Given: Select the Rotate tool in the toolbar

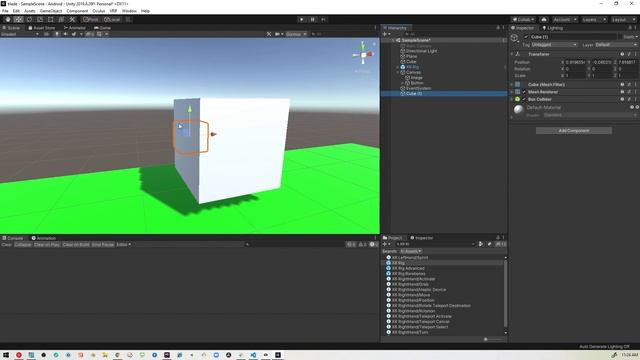Looking at the screenshot, I should point(29,20).
